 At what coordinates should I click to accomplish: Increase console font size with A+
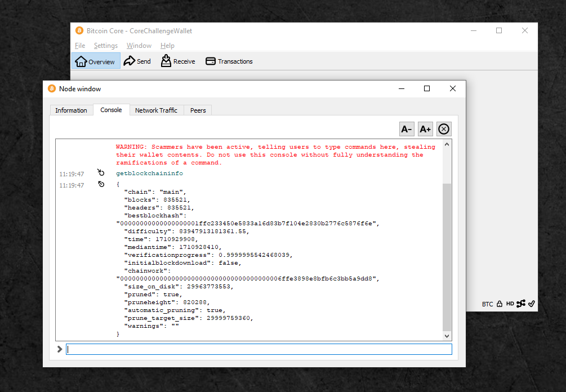tap(425, 129)
